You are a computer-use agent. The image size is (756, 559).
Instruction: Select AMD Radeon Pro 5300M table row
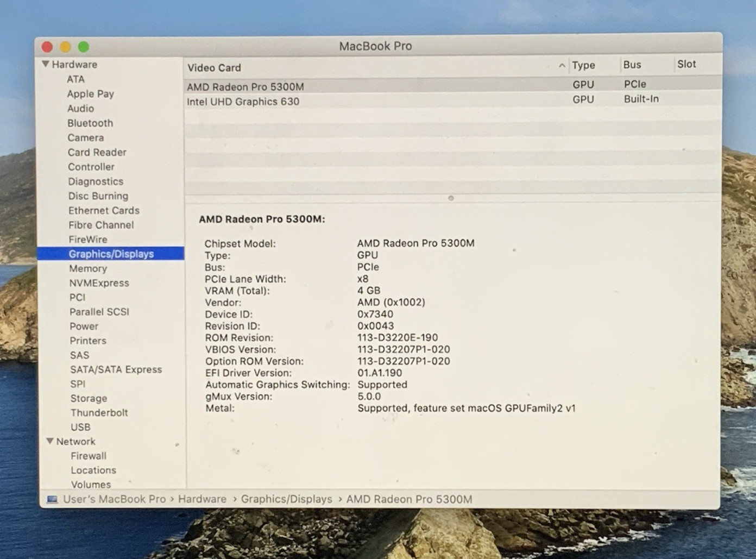(x=453, y=85)
